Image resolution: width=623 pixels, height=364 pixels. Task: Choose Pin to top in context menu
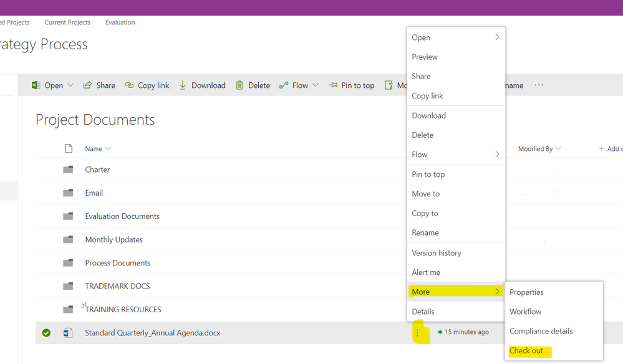tap(428, 175)
